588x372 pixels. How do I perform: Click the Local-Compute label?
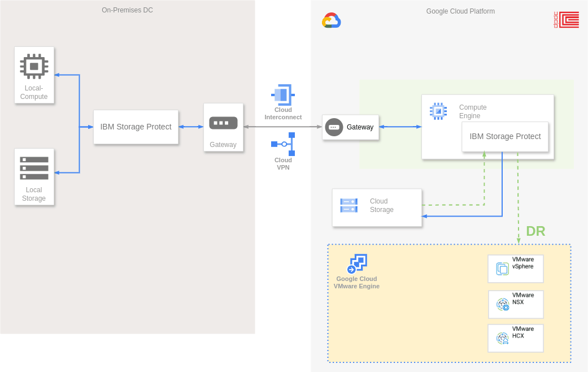pos(34,92)
